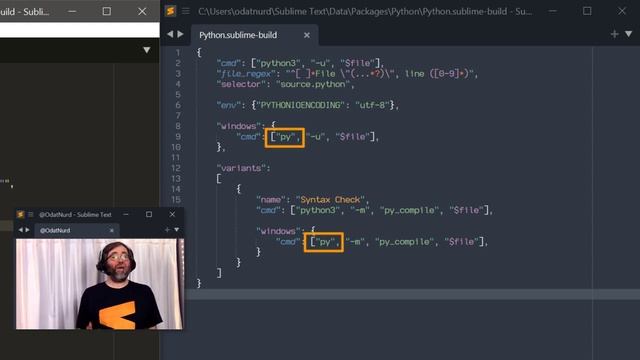Close the Python.sublime-build tab
Image resolution: width=640 pixels, height=360 pixels.
coord(307,35)
